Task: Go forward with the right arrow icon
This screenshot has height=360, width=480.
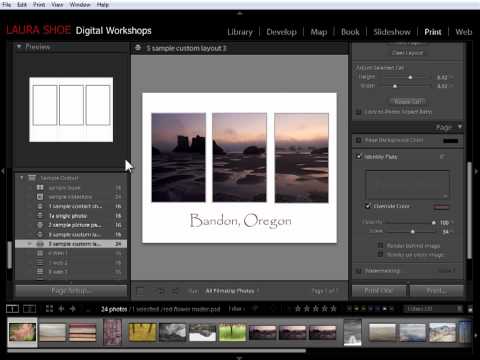Action: (x=73, y=309)
